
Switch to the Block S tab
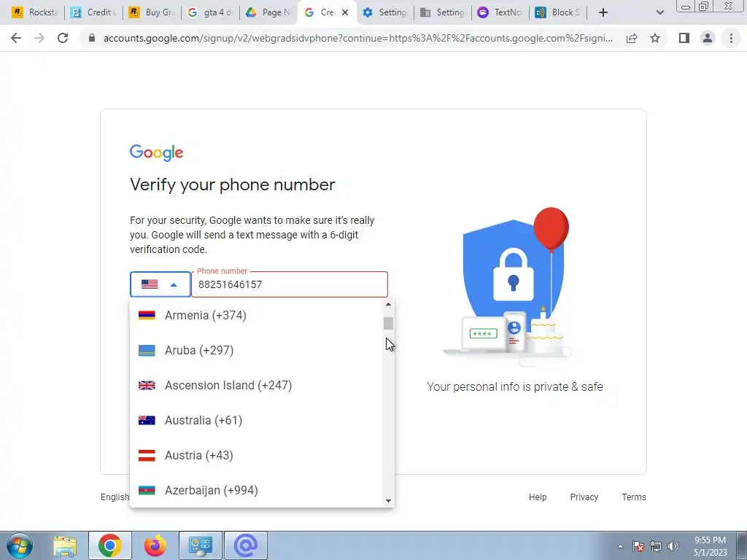pos(558,12)
